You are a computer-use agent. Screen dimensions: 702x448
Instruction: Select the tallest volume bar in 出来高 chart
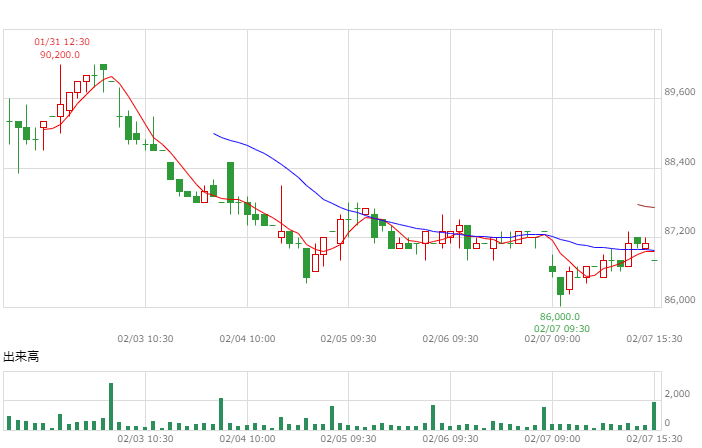point(111,406)
